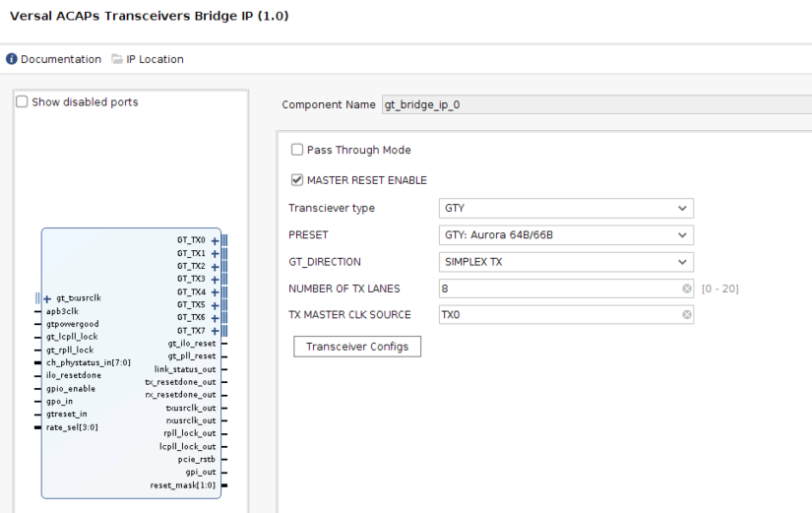Image resolution: width=812 pixels, height=513 pixels.
Task: Click the Transceiver Configs button
Action: click(x=357, y=347)
